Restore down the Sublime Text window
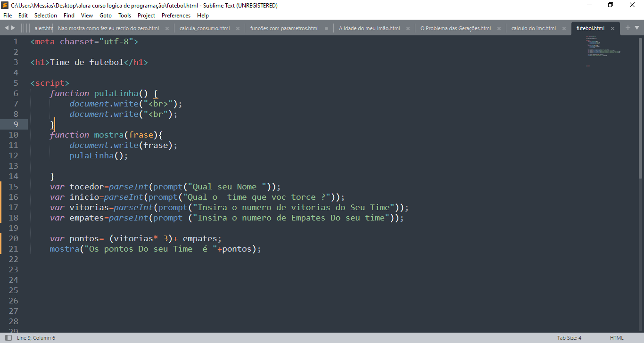The width and height of the screenshot is (644, 343). pyautogui.click(x=611, y=5)
